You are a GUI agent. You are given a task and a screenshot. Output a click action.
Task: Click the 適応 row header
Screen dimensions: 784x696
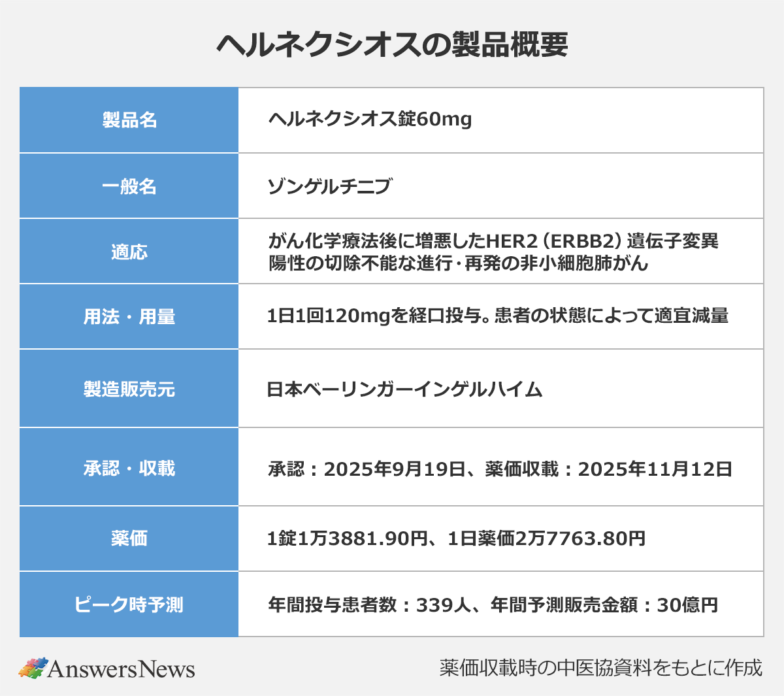click(129, 250)
